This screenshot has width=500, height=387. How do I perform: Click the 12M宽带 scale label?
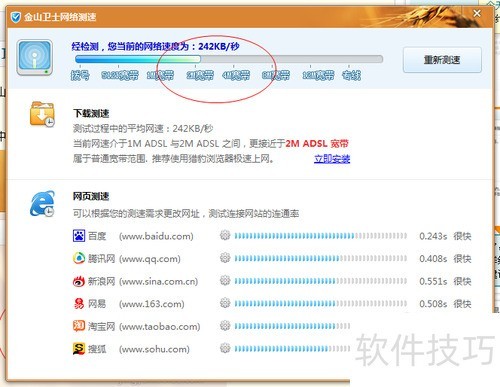tap(318, 75)
